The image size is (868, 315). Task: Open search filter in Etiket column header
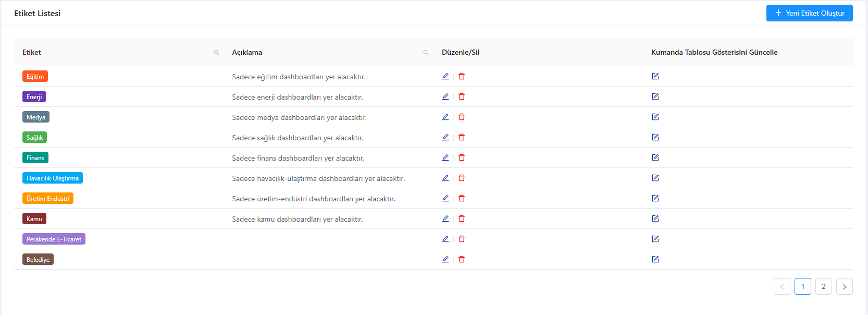point(217,53)
